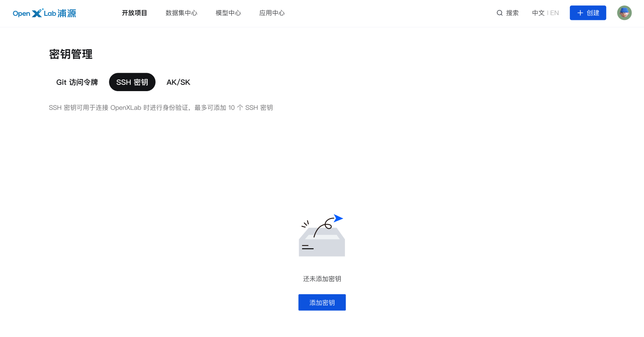Switch to the Git 访问令牌 tab
The image size is (644, 337).
pyautogui.click(x=77, y=82)
